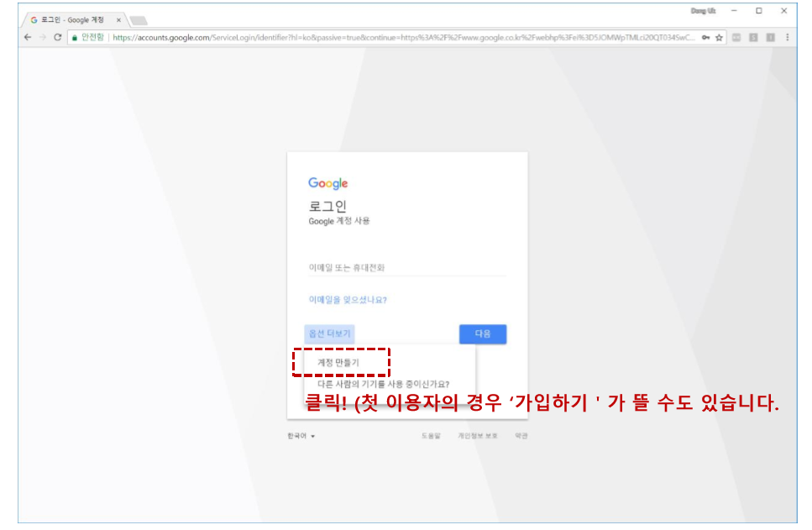Click the 이메일을 잊으셨나요? link
The image size is (812, 530).
[x=348, y=300]
